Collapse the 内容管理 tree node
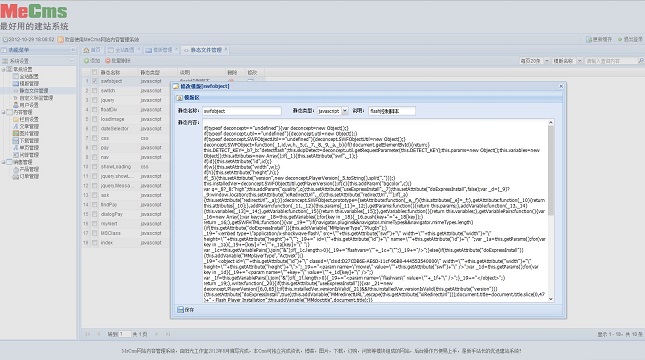Viewport: 645px width, 360px height. click(x=3, y=112)
